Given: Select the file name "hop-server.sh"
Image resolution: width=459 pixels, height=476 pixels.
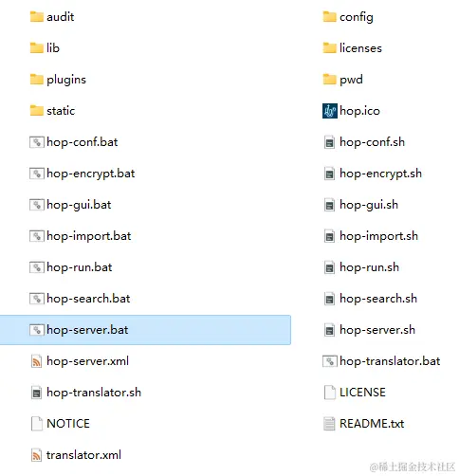Looking at the screenshot, I should click(377, 330).
